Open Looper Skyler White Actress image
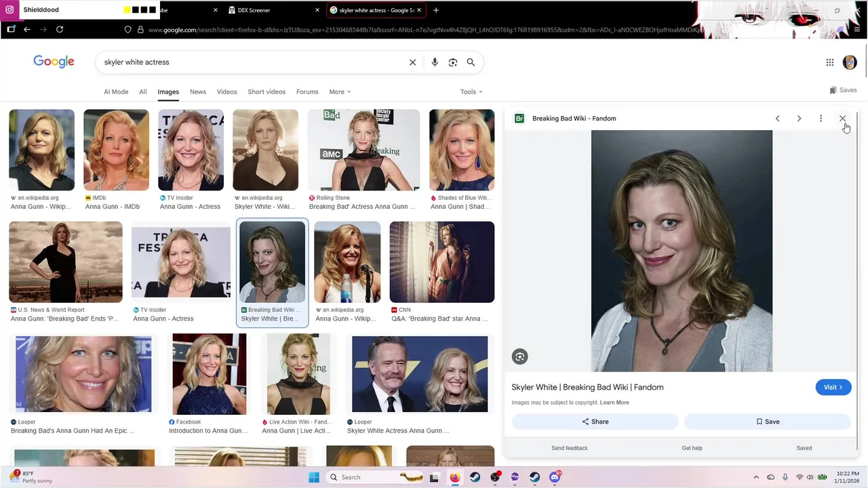Image resolution: width=868 pixels, height=488 pixels. pyautogui.click(x=420, y=373)
